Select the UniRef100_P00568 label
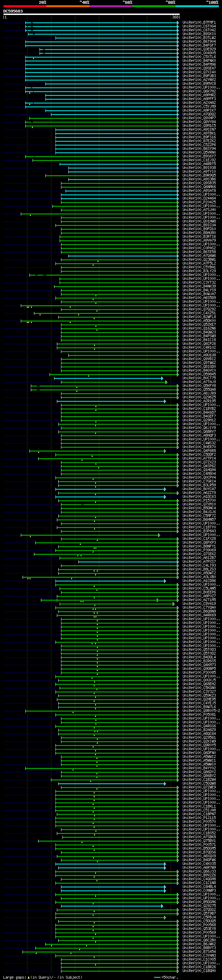 coord(199,925)
